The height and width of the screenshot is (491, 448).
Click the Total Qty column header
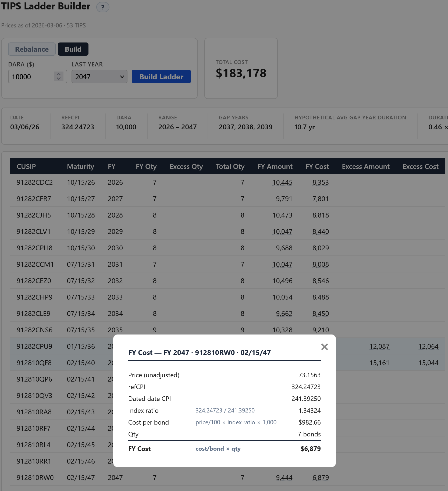point(230,166)
